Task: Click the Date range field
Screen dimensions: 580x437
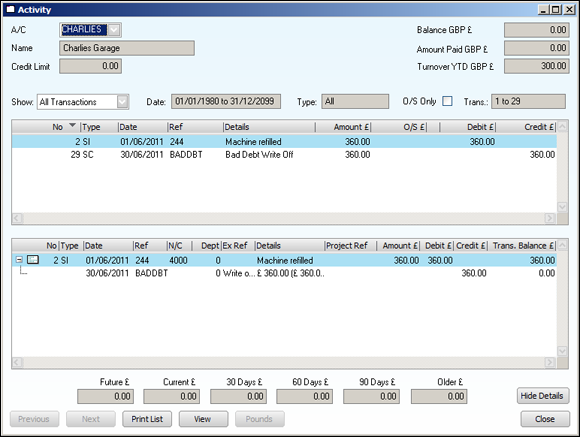Action: pos(226,101)
